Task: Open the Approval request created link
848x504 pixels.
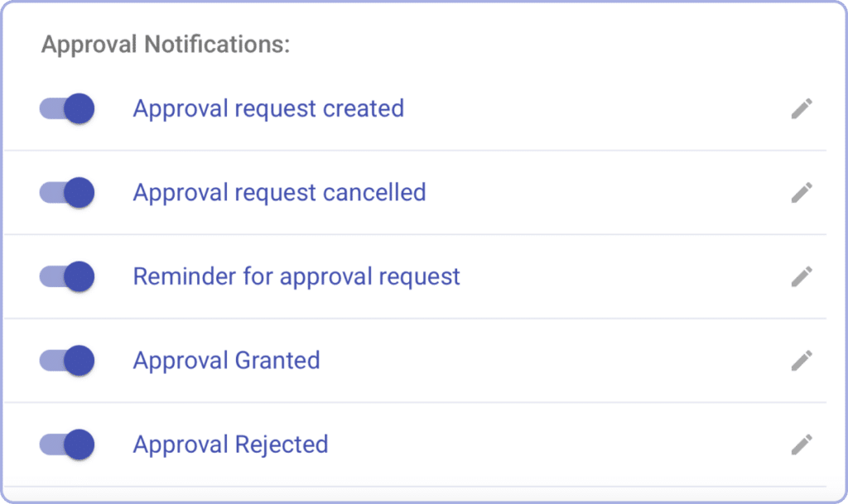Action: click(x=267, y=108)
